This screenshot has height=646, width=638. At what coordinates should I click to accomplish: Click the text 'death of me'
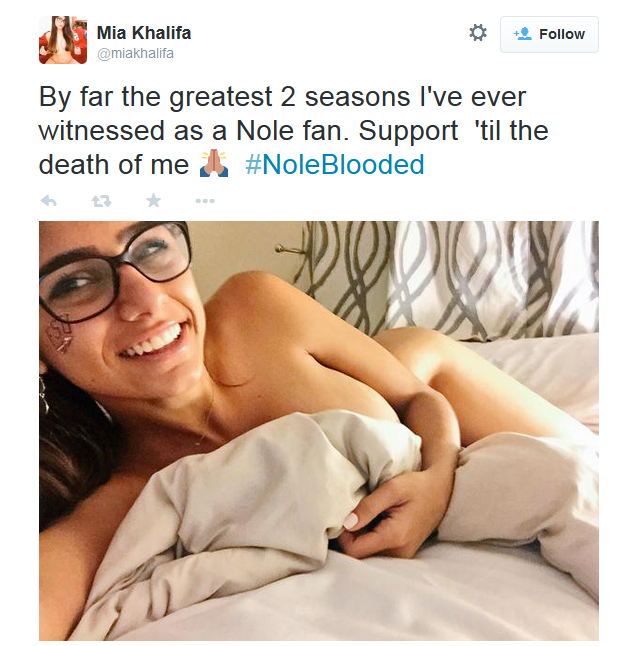[x=114, y=164]
